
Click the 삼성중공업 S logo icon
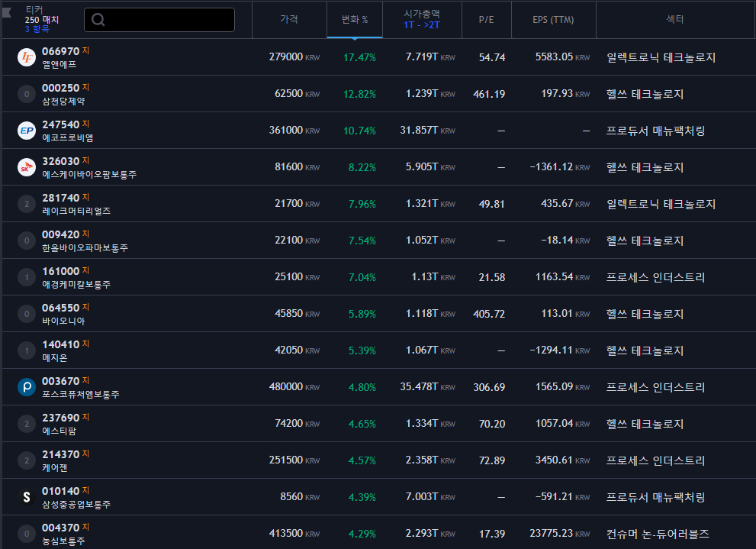[x=27, y=497]
